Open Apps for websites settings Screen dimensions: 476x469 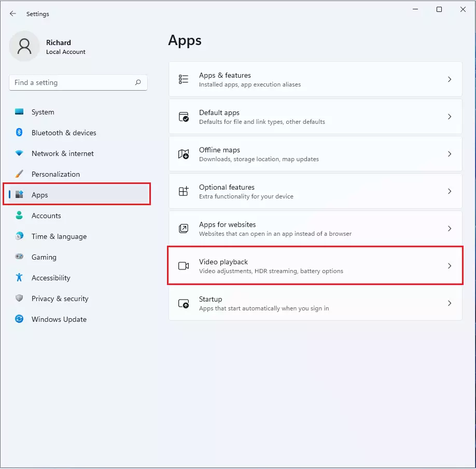click(x=315, y=229)
